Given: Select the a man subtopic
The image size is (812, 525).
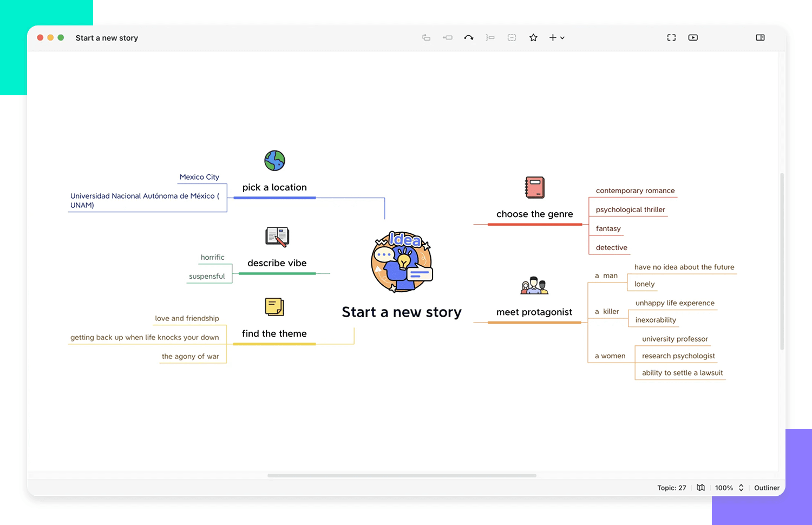Looking at the screenshot, I should (606, 275).
